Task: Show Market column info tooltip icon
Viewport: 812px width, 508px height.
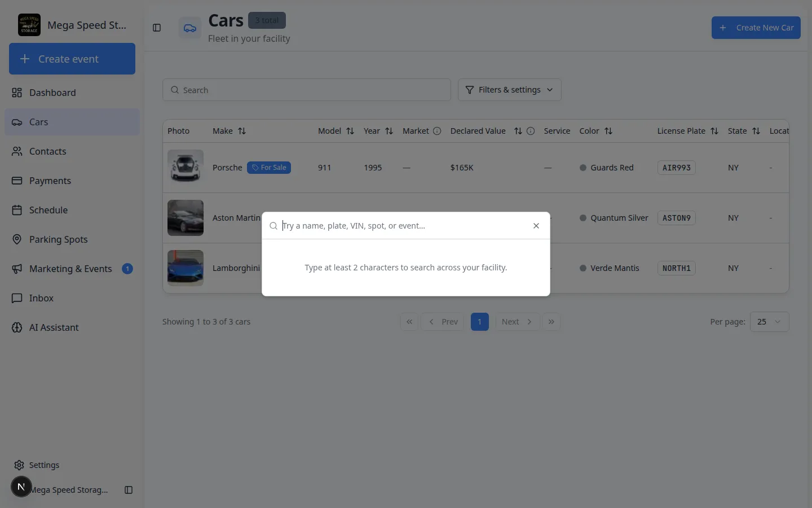Action: tap(437, 131)
